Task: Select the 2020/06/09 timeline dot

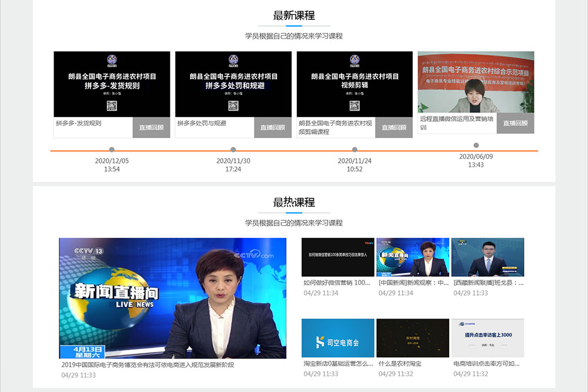Action: tap(476, 145)
